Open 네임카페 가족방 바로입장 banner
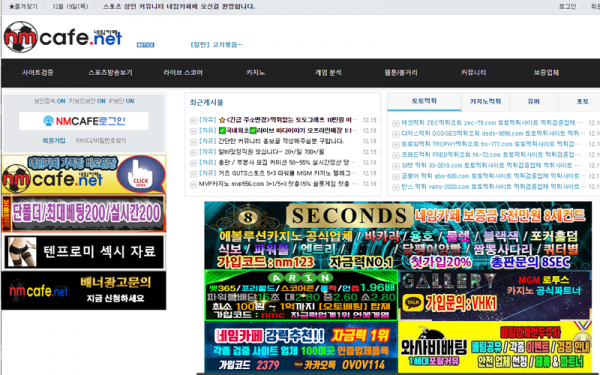The width and height of the screenshot is (600, 375). click(x=84, y=174)
